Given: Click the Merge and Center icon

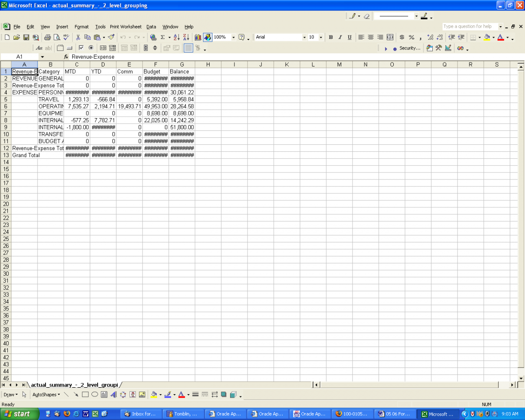Looking at the screenshot, I should click(390, 37).
